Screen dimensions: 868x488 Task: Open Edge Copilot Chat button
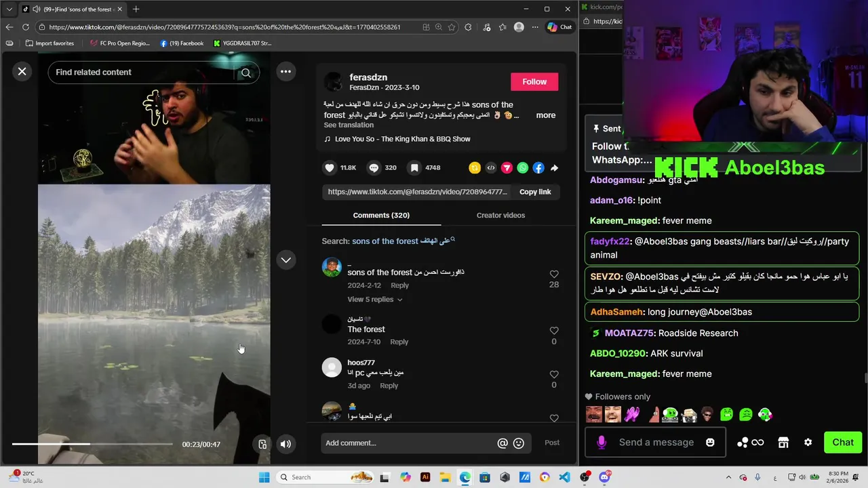[x=560, y=27]
